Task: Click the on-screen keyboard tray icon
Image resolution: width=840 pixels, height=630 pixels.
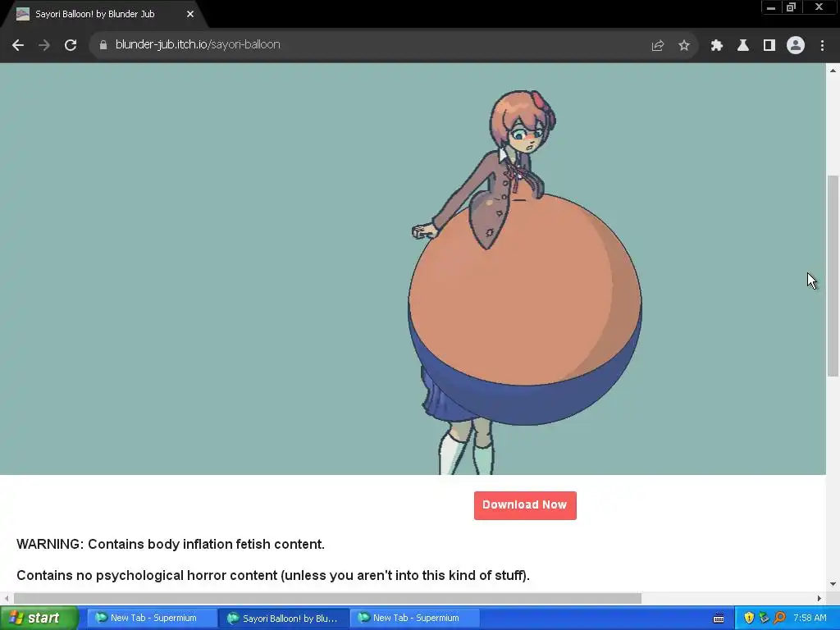Action: 719,619
